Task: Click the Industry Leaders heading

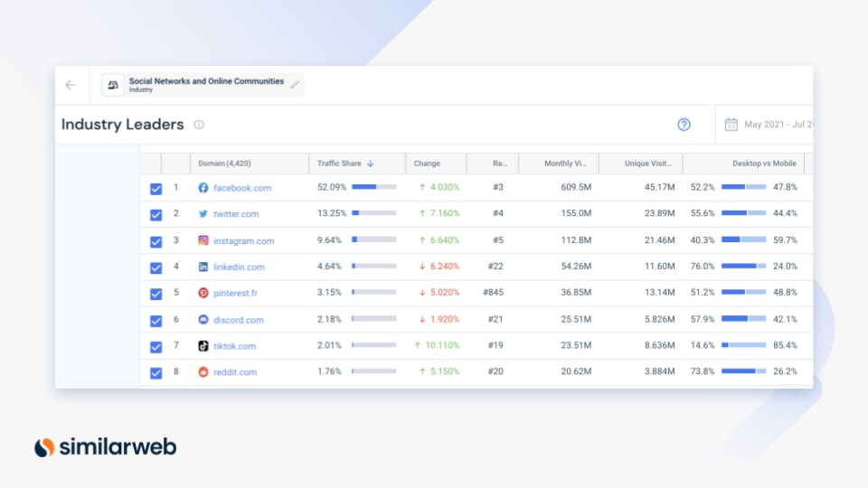Action: (122, 125)
